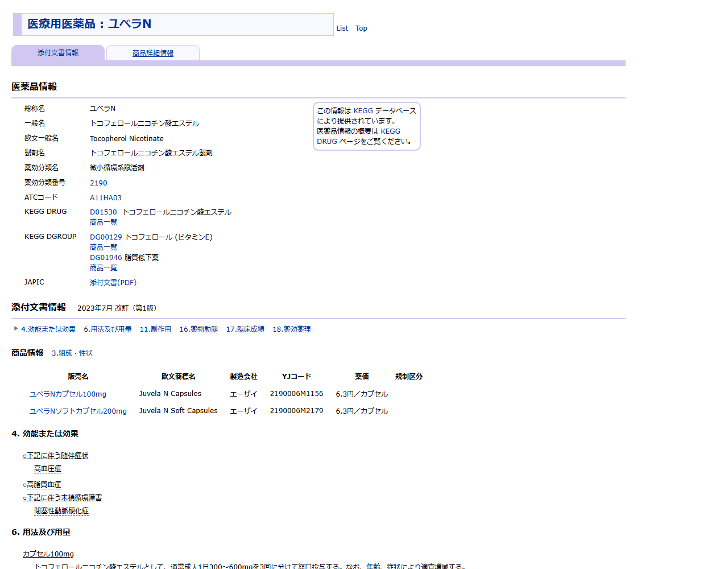
Task: Follow KEGG link in info box
Action: (x=363, y=111)
